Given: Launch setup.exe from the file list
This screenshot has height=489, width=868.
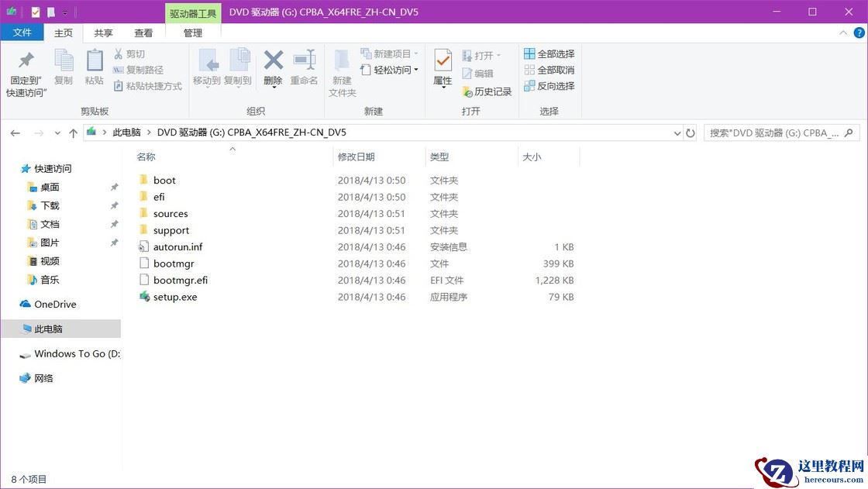Looking at the screenshot, I should [174, 297].
